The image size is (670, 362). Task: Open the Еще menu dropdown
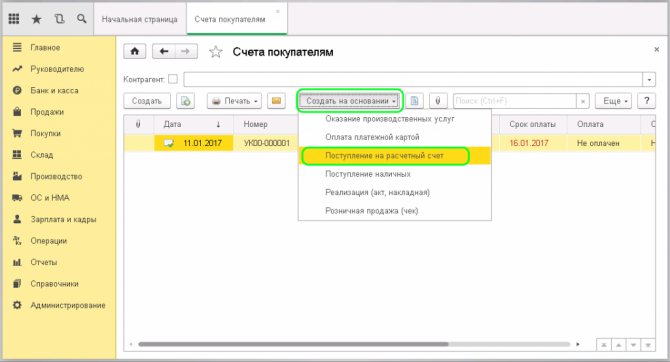tap(613, 101)
